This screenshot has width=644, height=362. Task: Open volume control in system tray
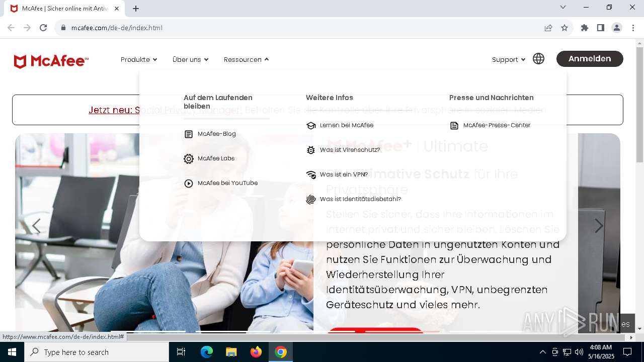coord(579,352)
